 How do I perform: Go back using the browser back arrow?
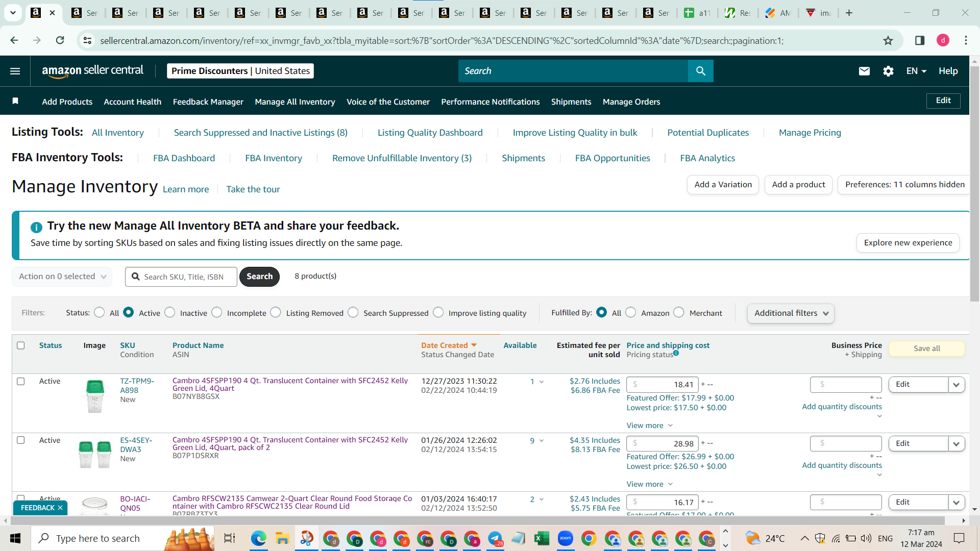(x=14, y=40)
